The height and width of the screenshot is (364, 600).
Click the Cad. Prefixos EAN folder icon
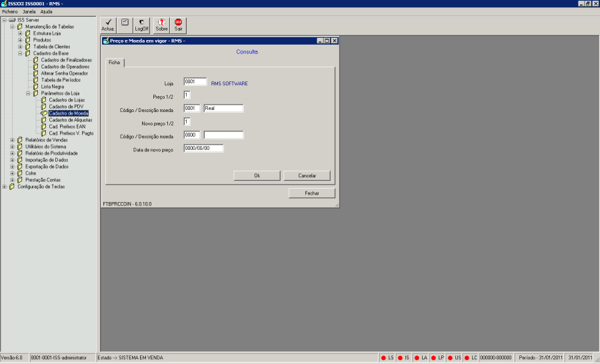coord(43,127)
